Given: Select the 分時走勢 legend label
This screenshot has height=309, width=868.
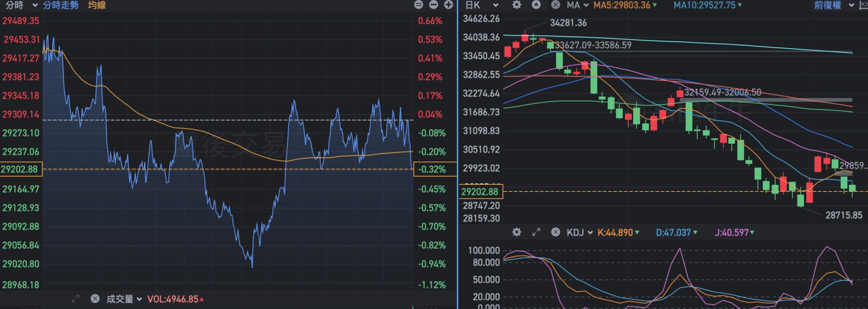Looking at the screenshot, I should pos(61,5).
